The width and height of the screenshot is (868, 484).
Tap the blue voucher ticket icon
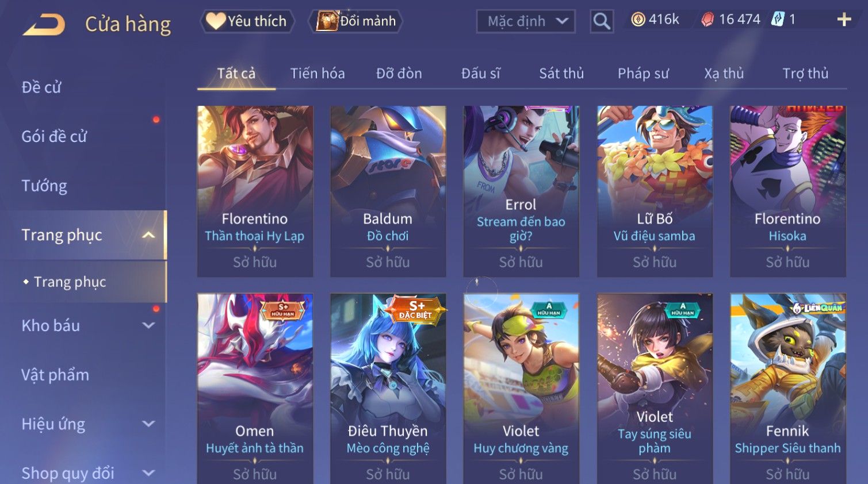pos(778,19)
